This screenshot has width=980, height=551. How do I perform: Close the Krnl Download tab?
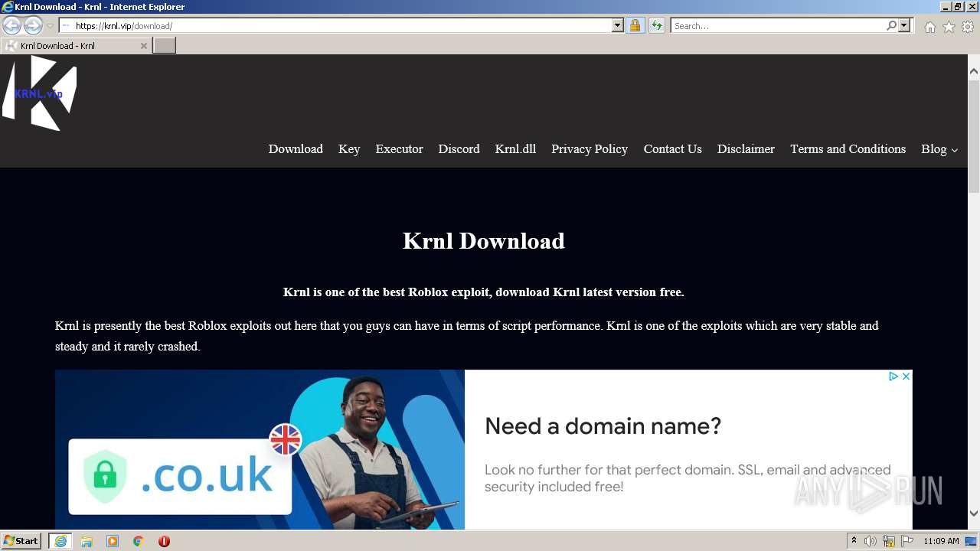[143, 46]
